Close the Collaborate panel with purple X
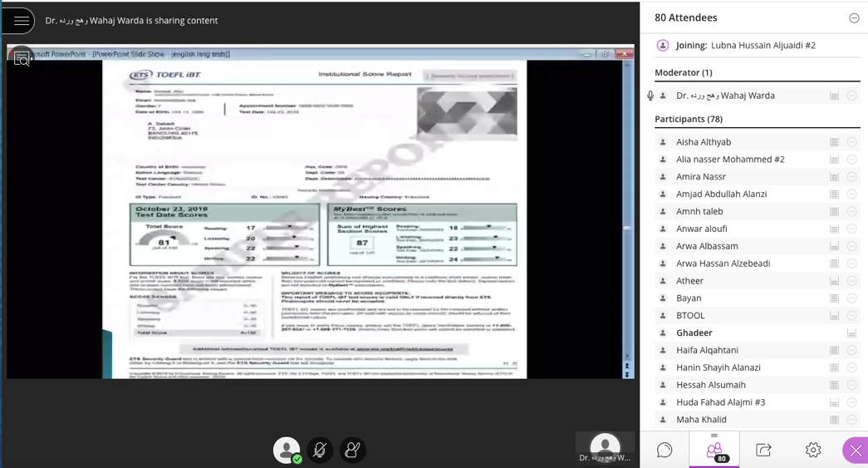The image size is (868, 468). pyautogui.click(x=856, y=450)
